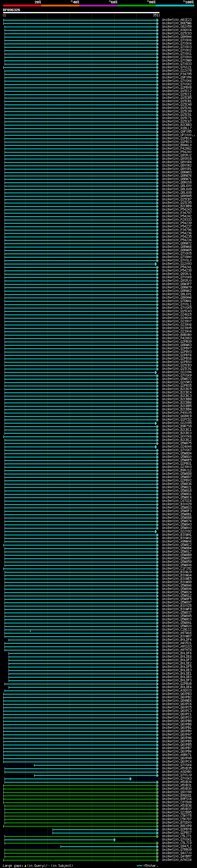Click label UniRef100_Q70SK3
This screenshot has height=868, width=197.
[x=177, y=778]
